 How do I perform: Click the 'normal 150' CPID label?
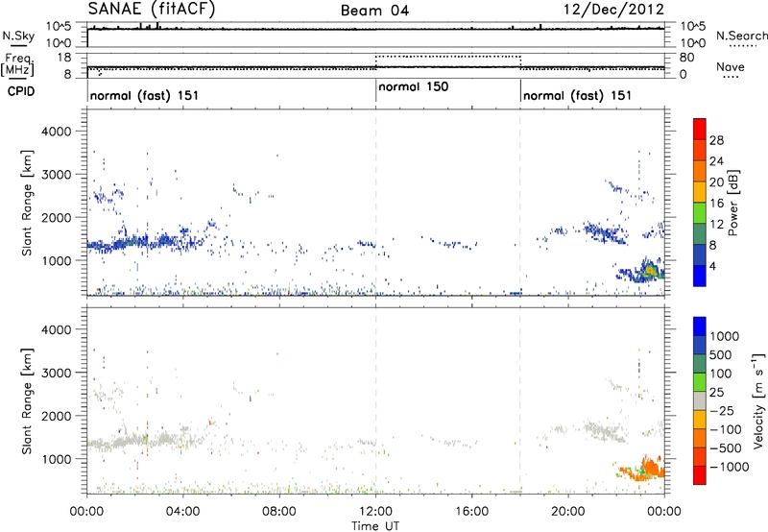click(414, 86)
